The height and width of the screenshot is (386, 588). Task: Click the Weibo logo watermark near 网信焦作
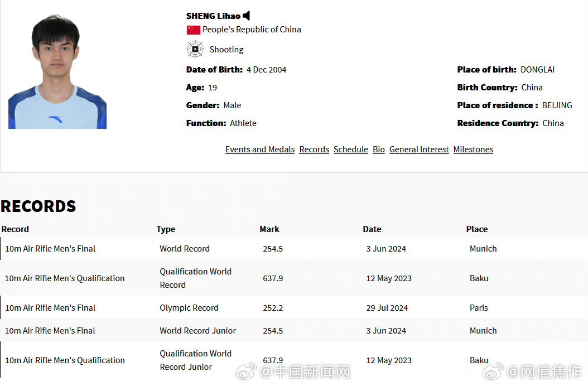(x=493, y=371)
